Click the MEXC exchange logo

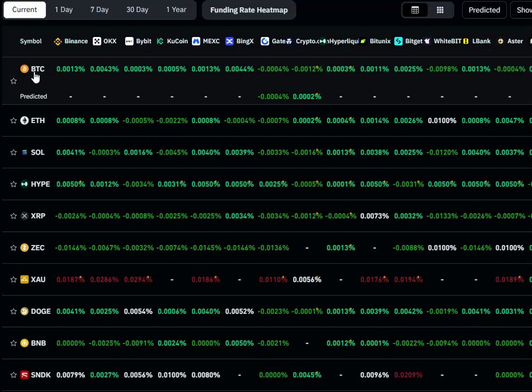click(x=196, y=41)
